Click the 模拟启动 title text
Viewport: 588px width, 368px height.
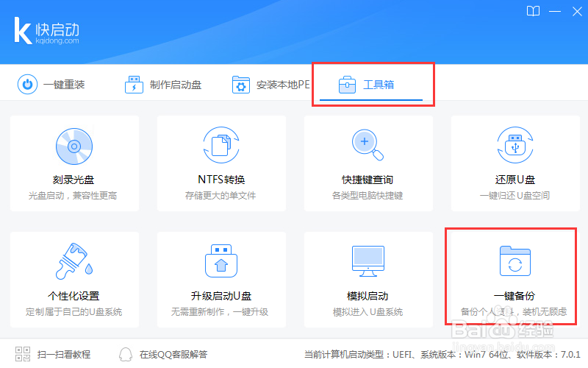pyautogui.click(x=367, y=296)
